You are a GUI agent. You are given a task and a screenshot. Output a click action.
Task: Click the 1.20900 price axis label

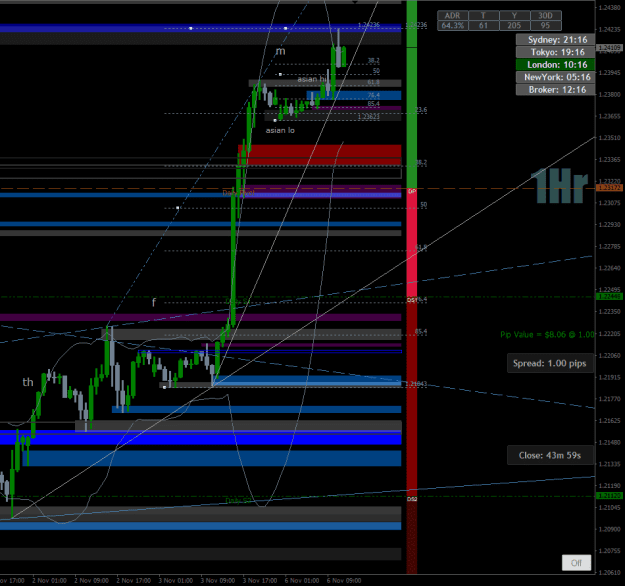tap(610, 529)
